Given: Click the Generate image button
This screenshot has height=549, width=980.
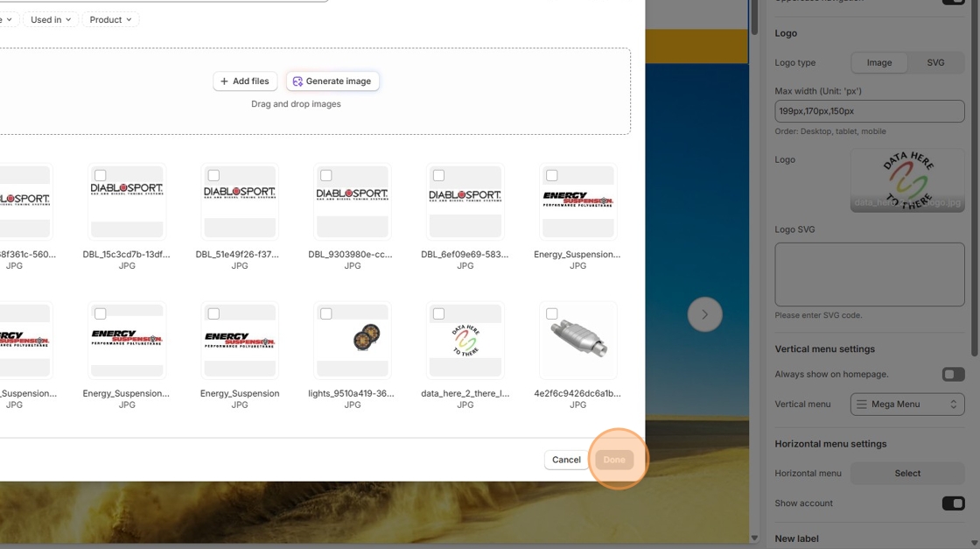Looking at the screenshot, I should point(332,81).
